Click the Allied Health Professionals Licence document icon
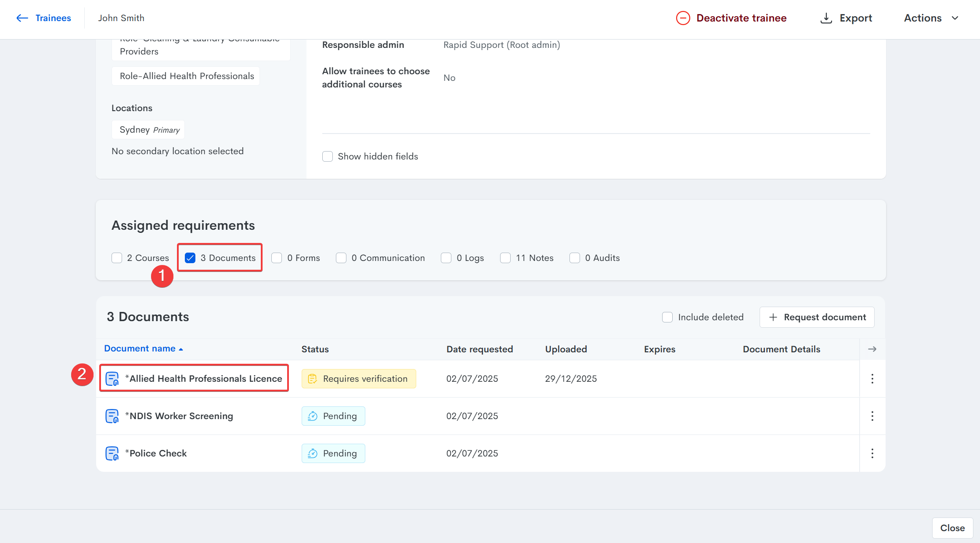Image resolution: width=980 pixels, height=543 pixels. pyautogui.click(x=112, y=379)
